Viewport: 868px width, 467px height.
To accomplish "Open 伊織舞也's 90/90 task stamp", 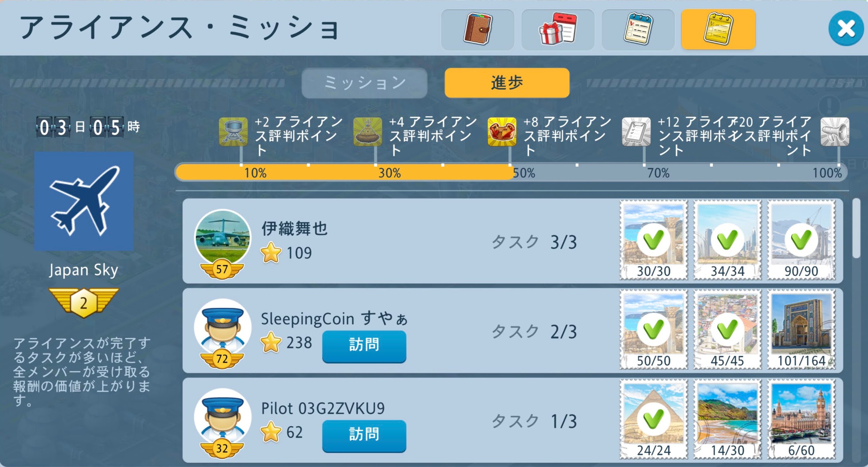I will 801,240.
